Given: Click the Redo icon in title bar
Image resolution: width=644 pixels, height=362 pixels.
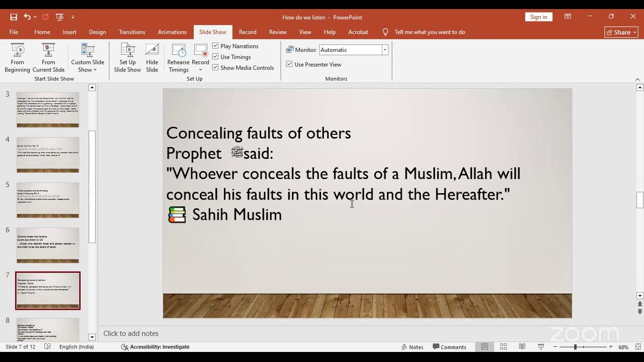Looking at the screenshot, I should click(45, 17).
